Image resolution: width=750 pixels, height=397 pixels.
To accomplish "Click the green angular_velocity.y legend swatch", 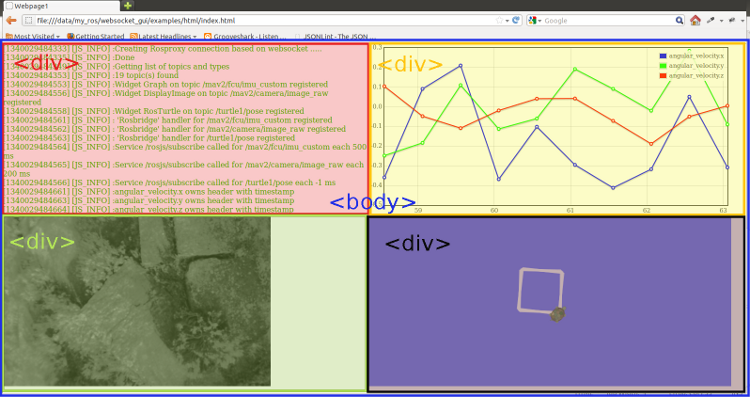I will pyautogui.click(x=663, y=66).
